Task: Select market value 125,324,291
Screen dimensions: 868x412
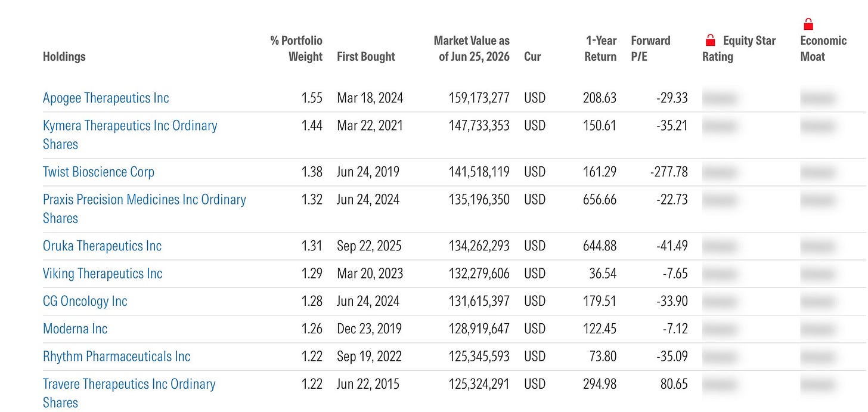Action: click(479, 384)
